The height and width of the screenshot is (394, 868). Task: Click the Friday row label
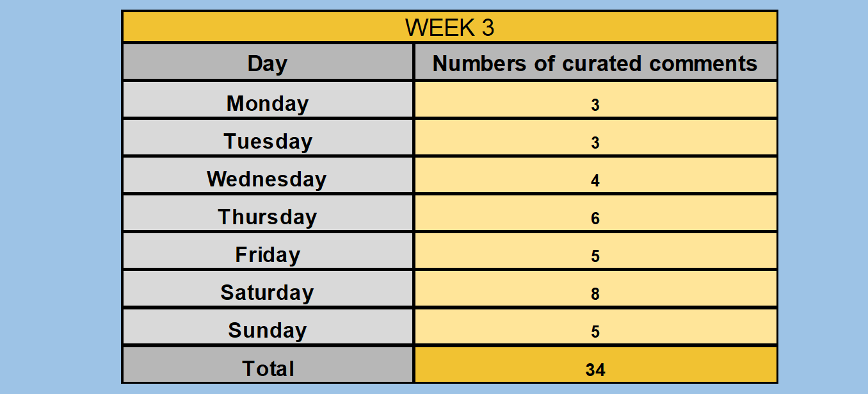(x=268, y=251)
